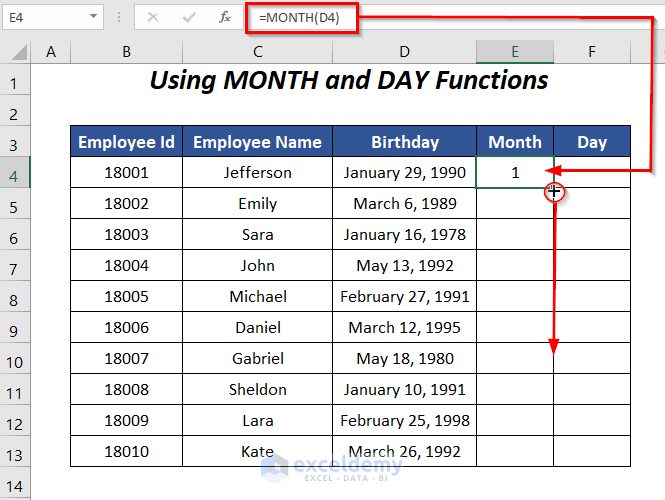Select cell containing Kate
The height and width of the screenshot is (500, 665).
tap(257, 451)
